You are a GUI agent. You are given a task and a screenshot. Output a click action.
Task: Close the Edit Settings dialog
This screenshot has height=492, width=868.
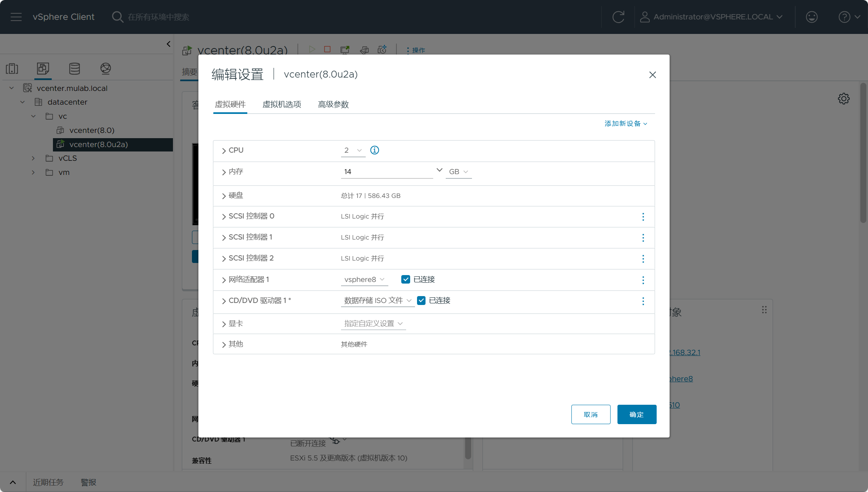[x=652, y=75]
